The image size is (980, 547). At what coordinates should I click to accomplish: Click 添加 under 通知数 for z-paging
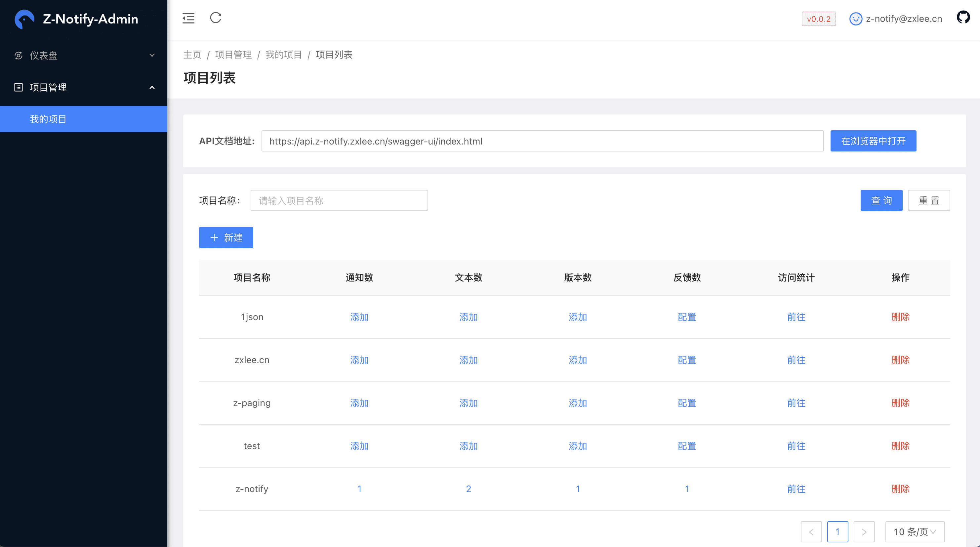359,403
